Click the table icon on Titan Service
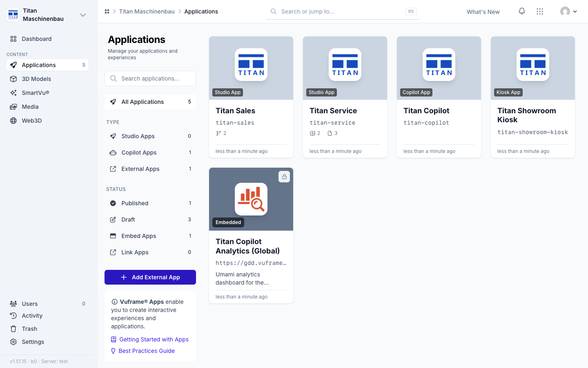588x368 pixels. [312, 133]
